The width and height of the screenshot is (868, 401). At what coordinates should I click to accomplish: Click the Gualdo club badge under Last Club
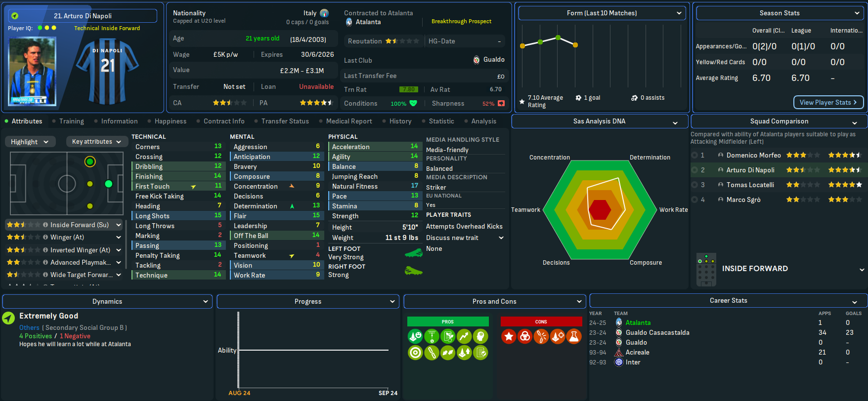(477, 60)
